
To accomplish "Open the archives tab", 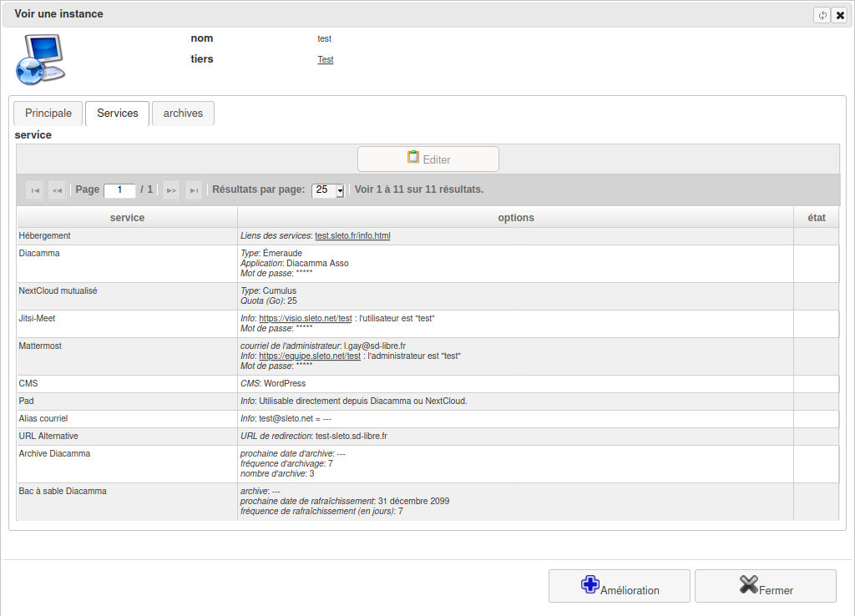I will 183,114.
